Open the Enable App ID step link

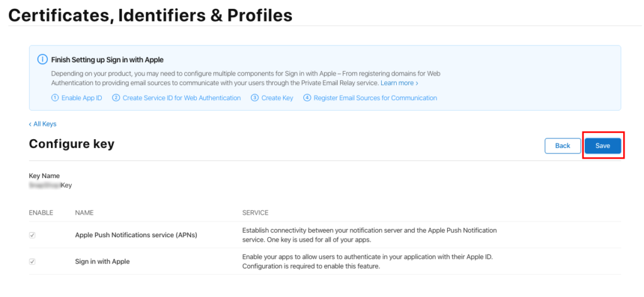(x=82, y=98)
